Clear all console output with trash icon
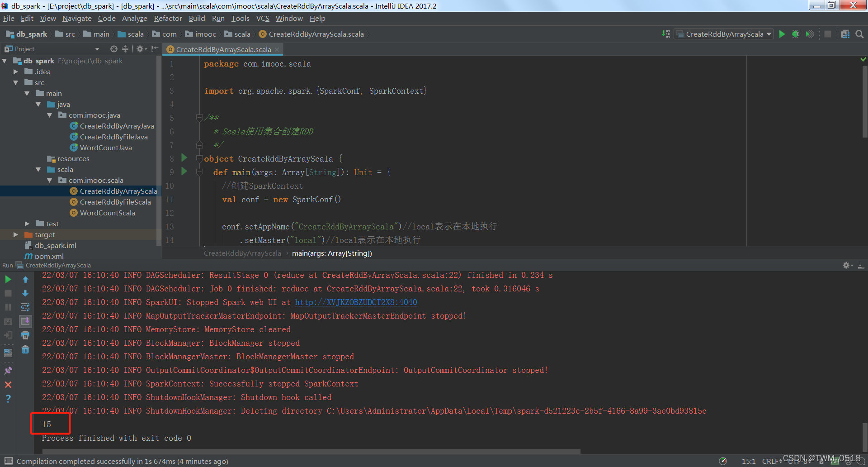 (x=25, y=349)
